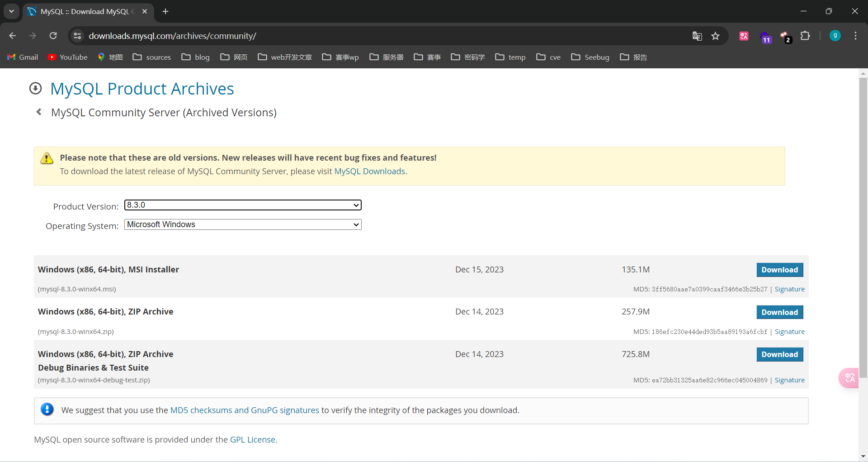The width and height of the screenshot is (868, 462).
Task: Open site information icon in address bar
Action: (77, 36)
